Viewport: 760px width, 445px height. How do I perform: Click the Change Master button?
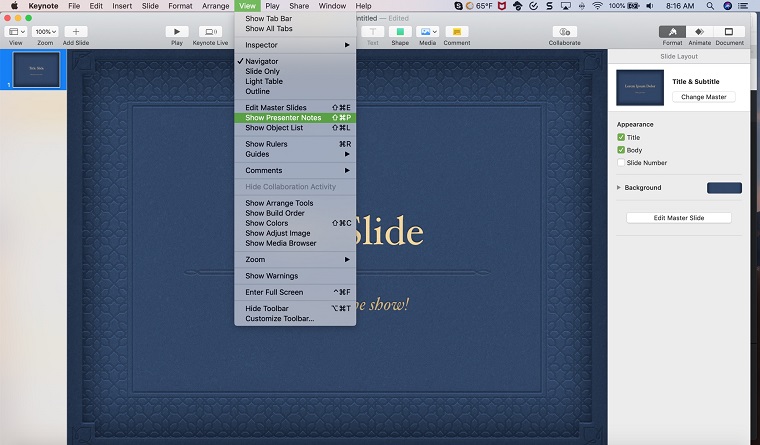703,97
